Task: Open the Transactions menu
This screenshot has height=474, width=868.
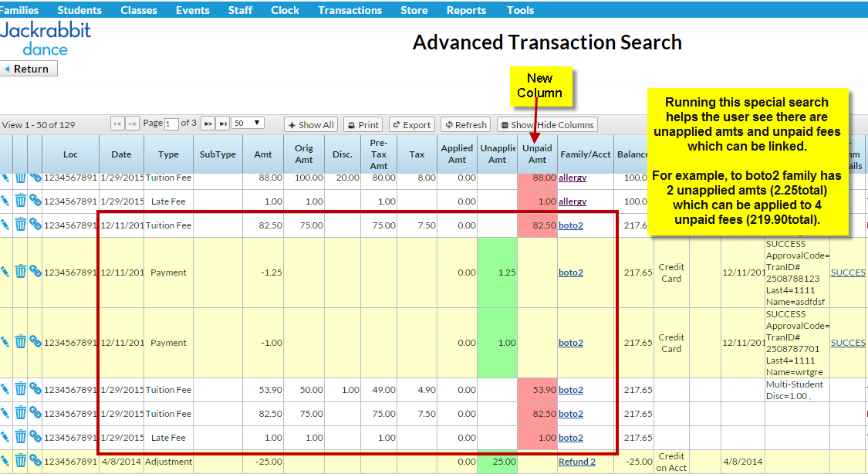Action: click(350, 10)
